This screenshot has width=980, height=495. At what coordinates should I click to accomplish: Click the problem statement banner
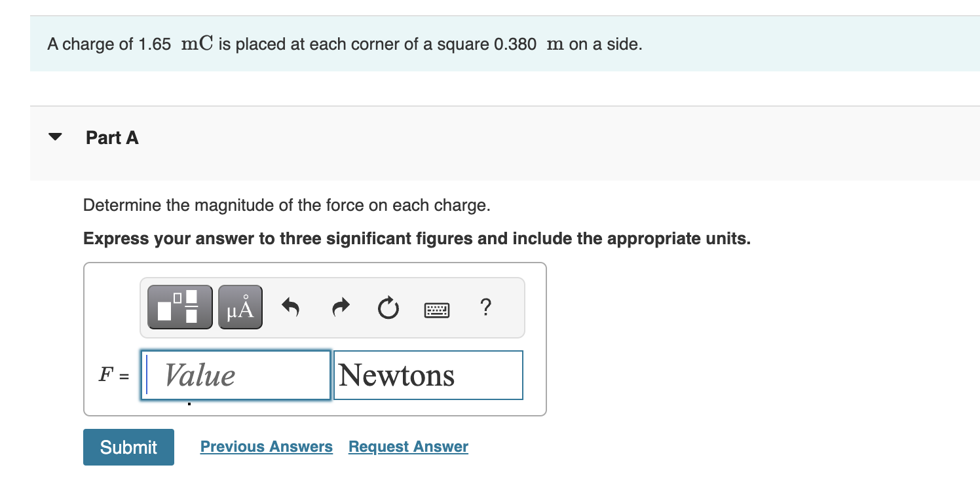click(343, 44)
